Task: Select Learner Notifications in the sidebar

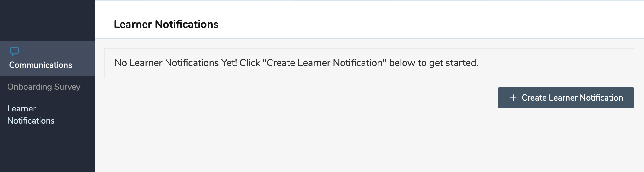Action: pos(31,114)
